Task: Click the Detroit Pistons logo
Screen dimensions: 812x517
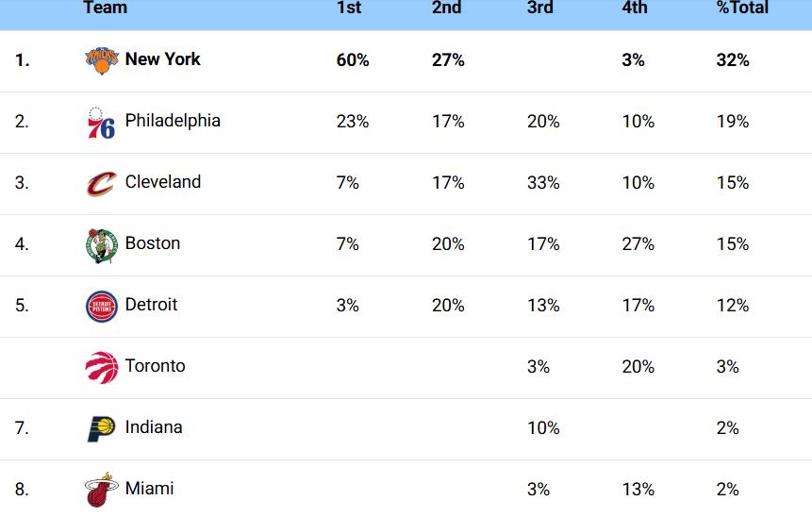Action: [x=102, y=307]
